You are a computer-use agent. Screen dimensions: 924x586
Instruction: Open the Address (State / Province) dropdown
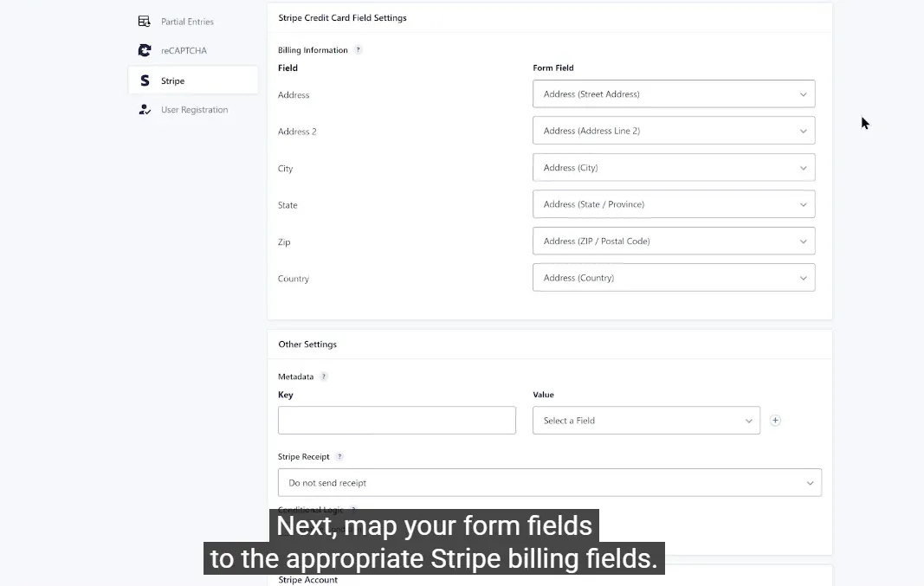[673, 204]
